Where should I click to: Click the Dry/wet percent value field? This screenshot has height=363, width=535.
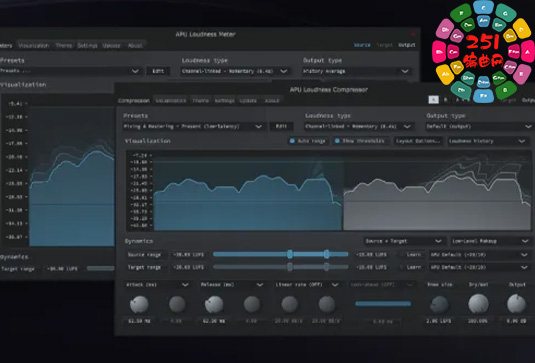pyautogui.click(x=478, y=321)
